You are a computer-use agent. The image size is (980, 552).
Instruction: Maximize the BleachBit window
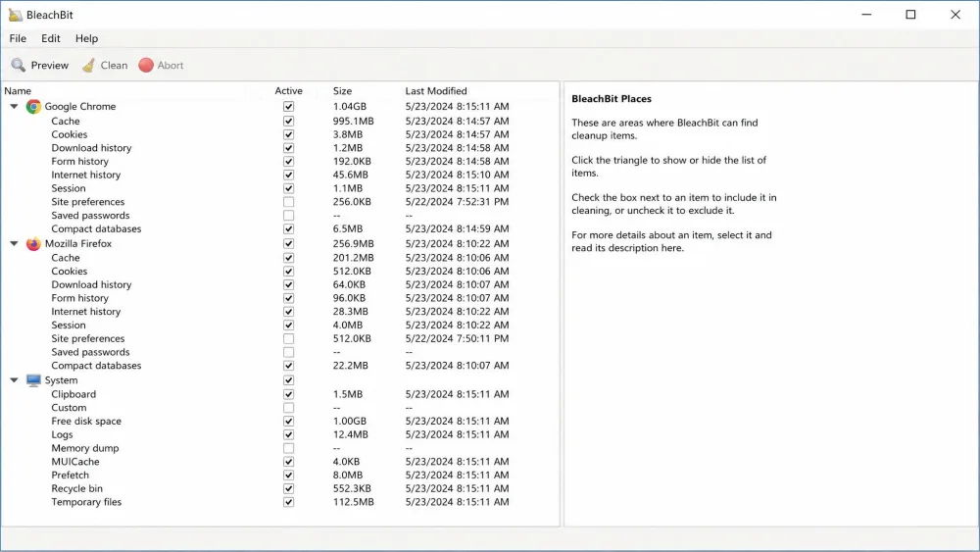point(910,15)
